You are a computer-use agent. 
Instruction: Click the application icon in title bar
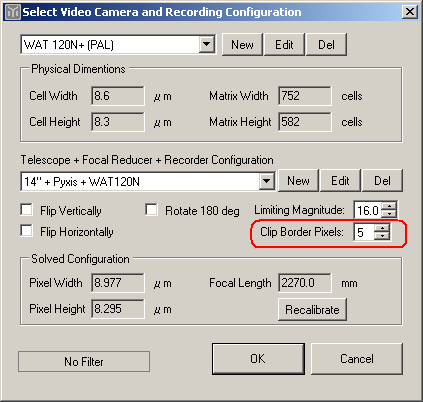coord(13,12)
